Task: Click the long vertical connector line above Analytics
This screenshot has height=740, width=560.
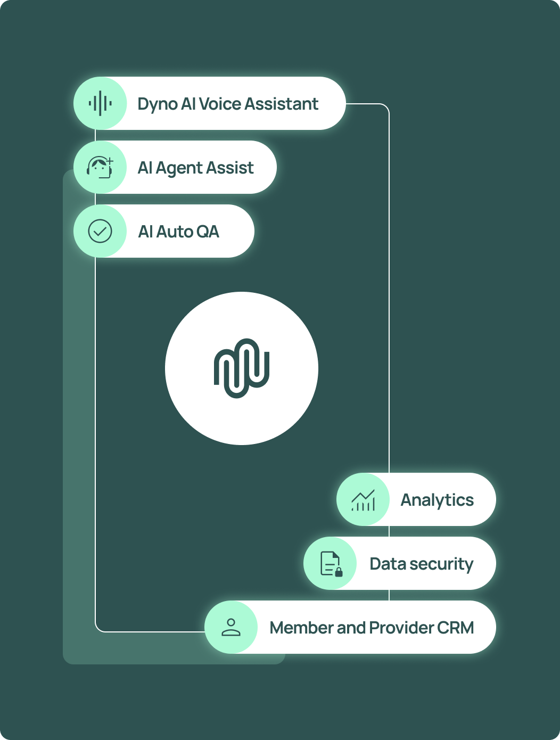Action: [x=389, y=293]
